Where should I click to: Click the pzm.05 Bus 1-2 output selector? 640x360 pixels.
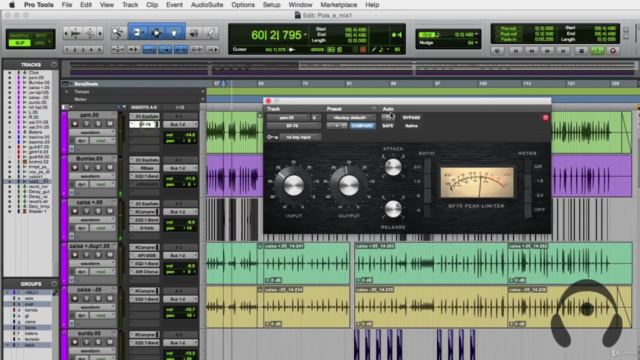point(180,124)
